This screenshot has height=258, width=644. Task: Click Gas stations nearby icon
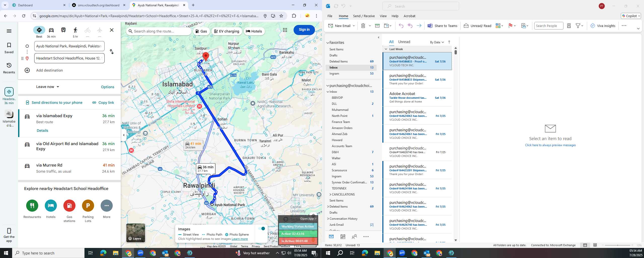pyautogui.click(x=69, y=206)
